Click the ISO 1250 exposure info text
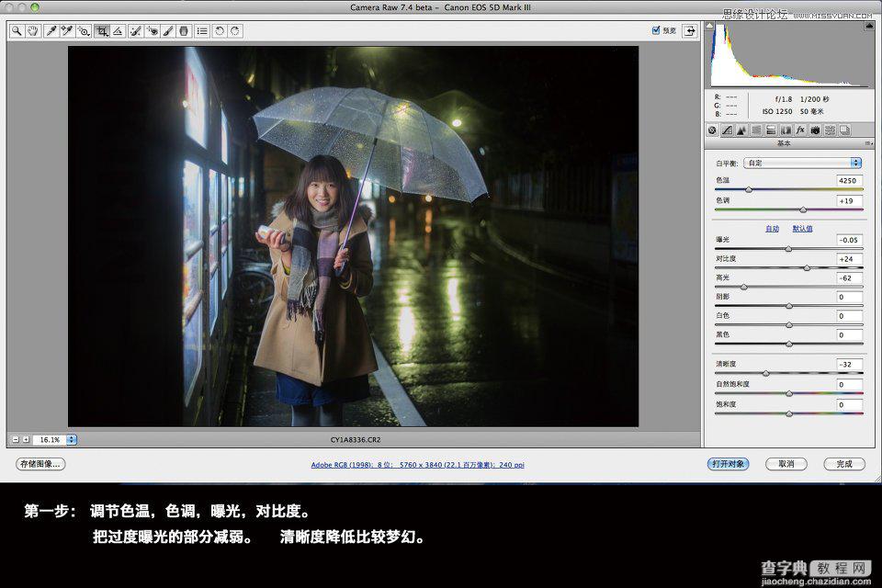882x588 pixels. pos(777,111)
